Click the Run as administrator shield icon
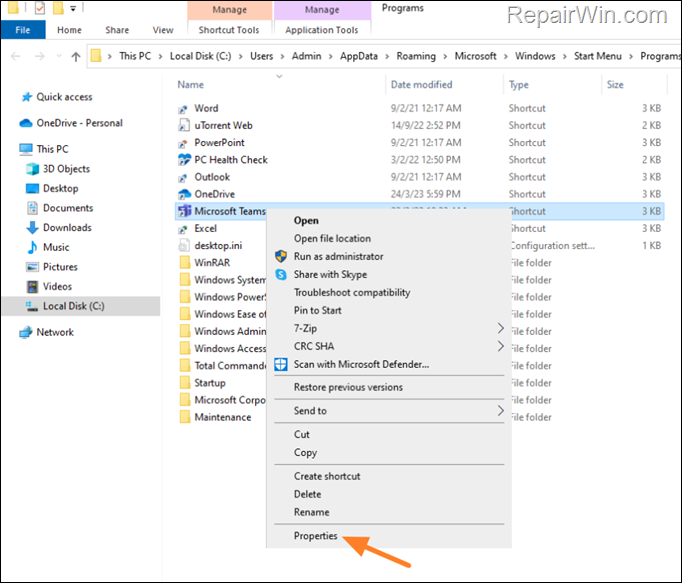 [x=281, y=256]
